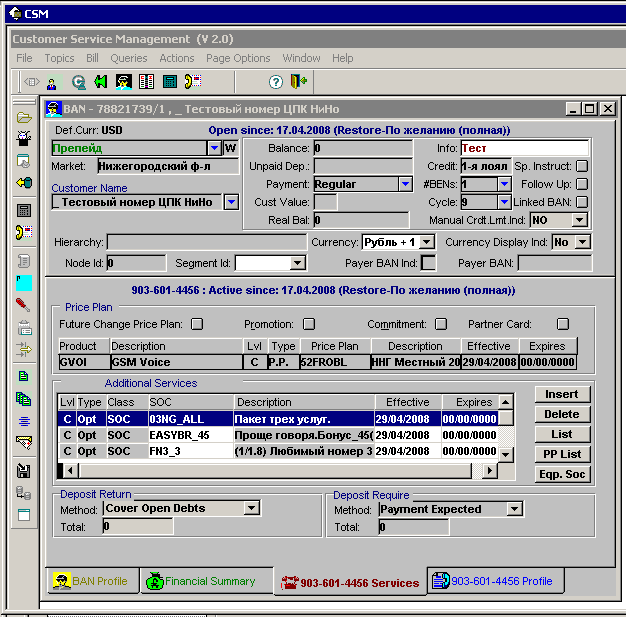Open the Page Options menu
Viewport: 626px width, 617px height.
238,58
